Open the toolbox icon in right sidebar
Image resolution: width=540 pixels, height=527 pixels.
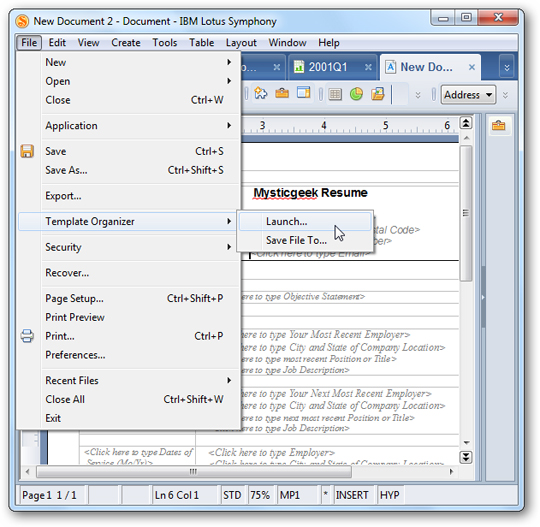(x=498, y=125)
